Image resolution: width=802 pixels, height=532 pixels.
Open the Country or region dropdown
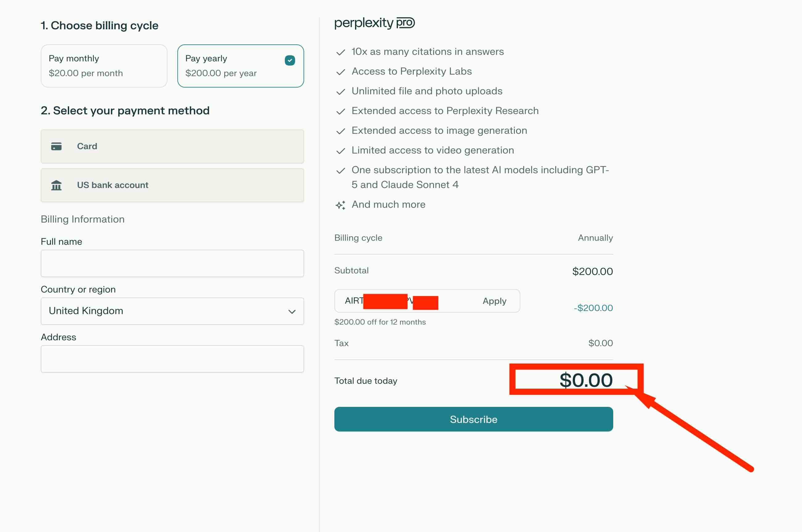point(172,311)
